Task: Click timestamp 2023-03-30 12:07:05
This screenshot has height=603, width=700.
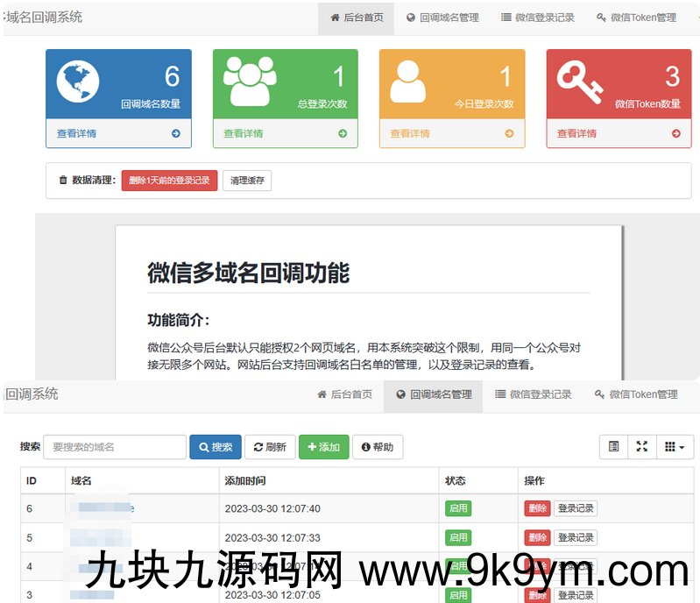Action: [x=272, y=595]
